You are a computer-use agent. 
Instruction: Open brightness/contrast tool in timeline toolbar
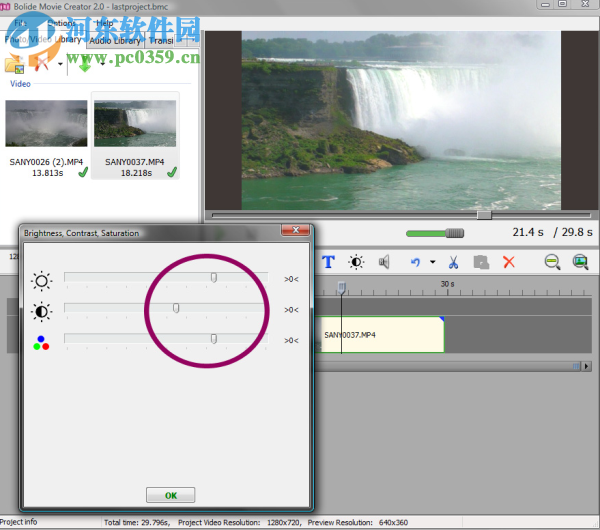point(356,262)
